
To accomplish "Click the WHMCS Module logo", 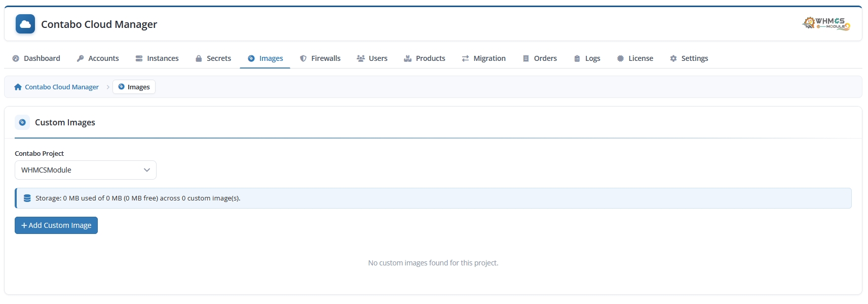I will pyautogui.click(x=826, y=23).
